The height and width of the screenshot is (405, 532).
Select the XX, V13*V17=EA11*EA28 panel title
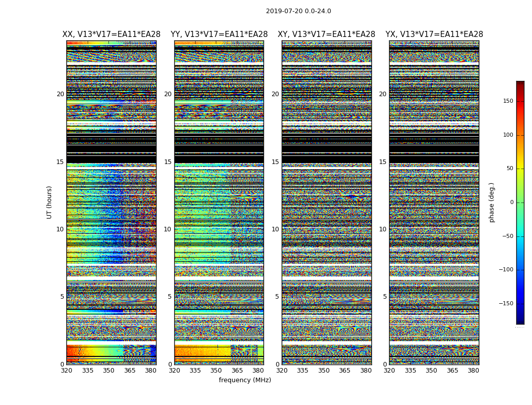pos(111,34)
